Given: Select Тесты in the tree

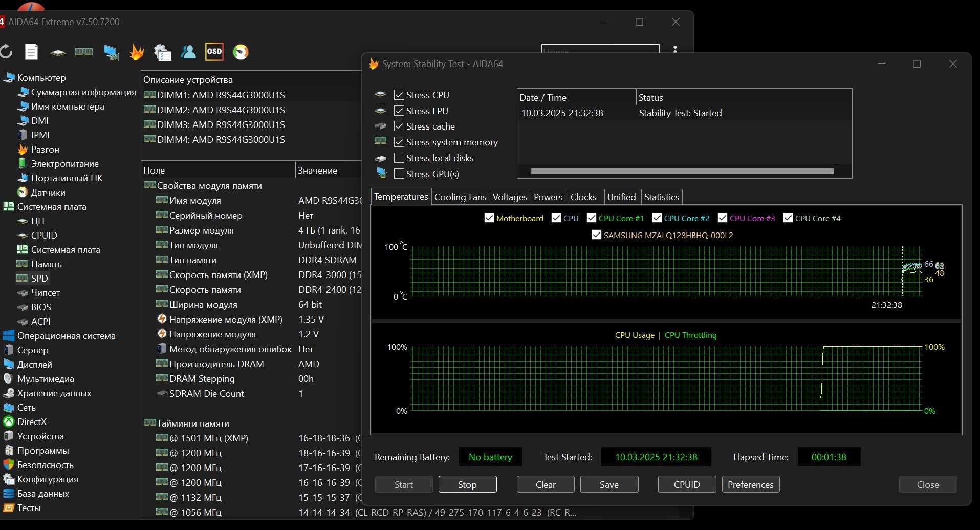Looking at the screenshot, I should point(22,508).
